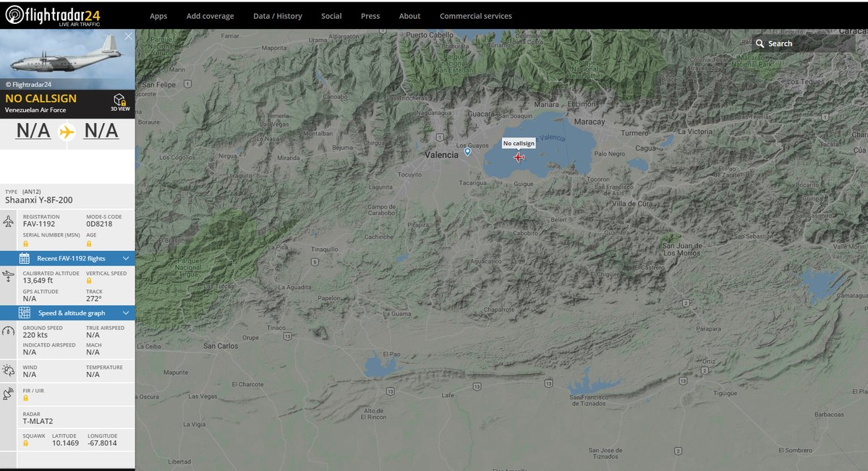Click the lock icon under FIR / UIR

point(25,398)
